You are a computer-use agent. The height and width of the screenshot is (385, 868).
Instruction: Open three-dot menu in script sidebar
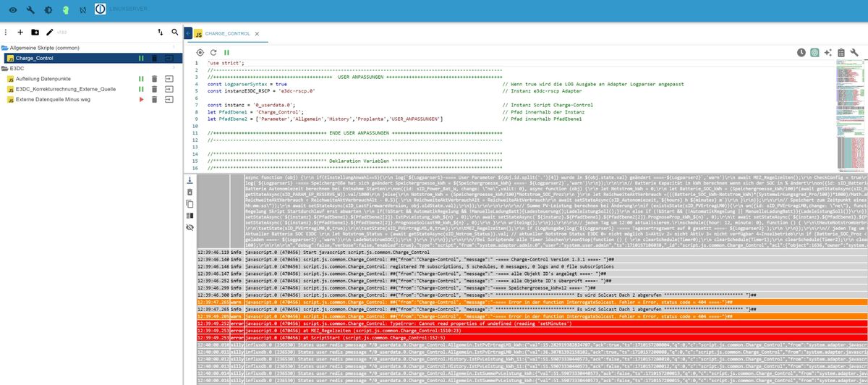click(x=6, y=33)
